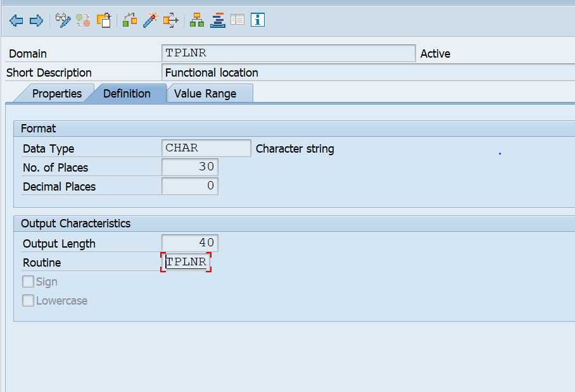This screenshot has width=575, height=392.
Task: Open navigation window stack icon
Action: (x=217, y=20)
